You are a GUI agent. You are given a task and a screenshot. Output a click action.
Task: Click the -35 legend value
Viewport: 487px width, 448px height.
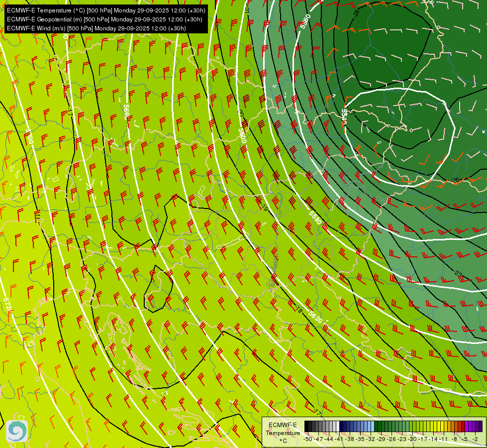coord(360,440)
